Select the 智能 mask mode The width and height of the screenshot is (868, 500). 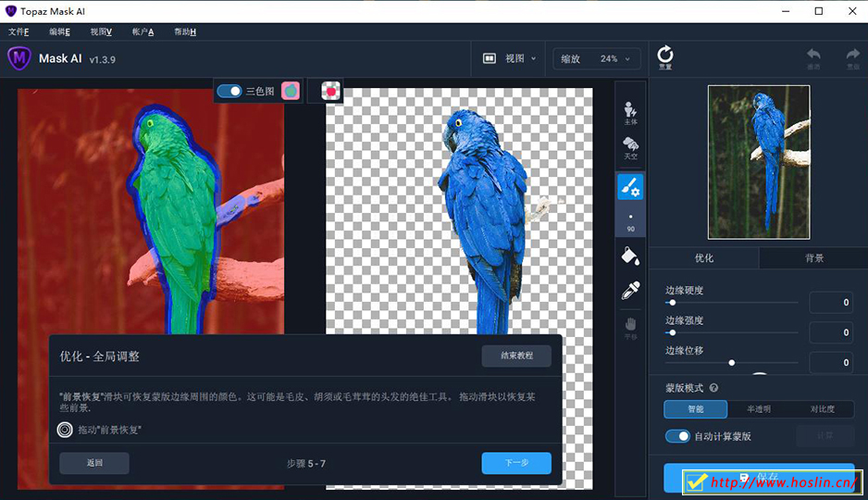tap(696, 409)
